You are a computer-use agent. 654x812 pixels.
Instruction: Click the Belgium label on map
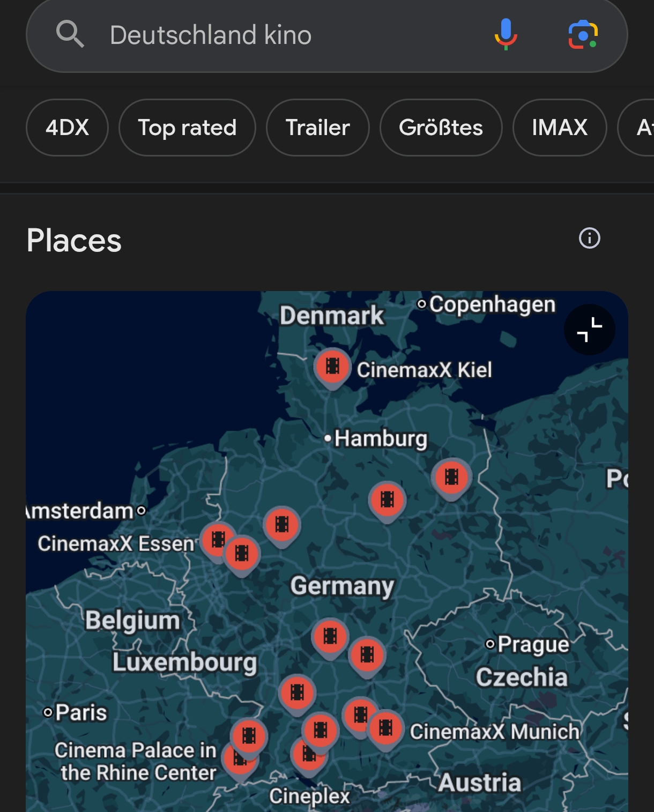tap(132, 621)
